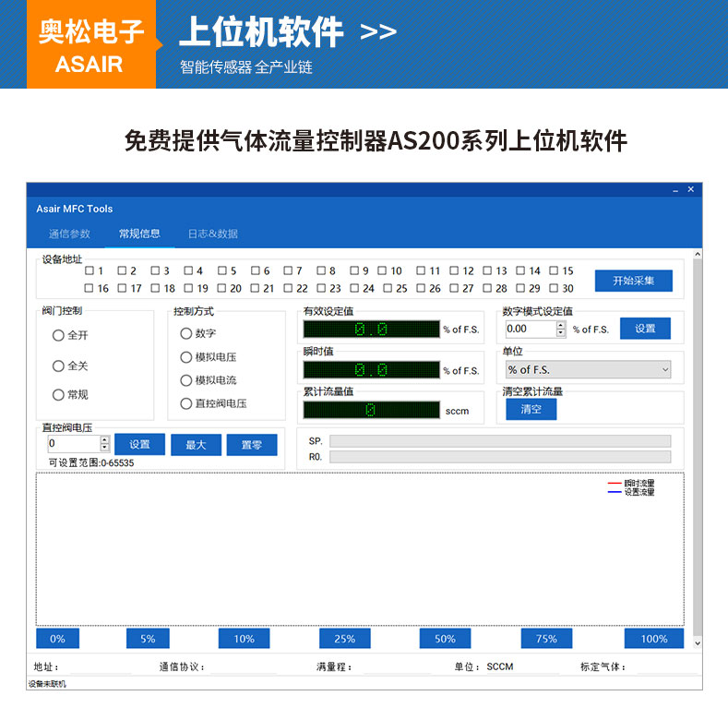Increase the 数字模式设定值 spinner value
This screenshot has width=728, height=720.
pos(561,325)
